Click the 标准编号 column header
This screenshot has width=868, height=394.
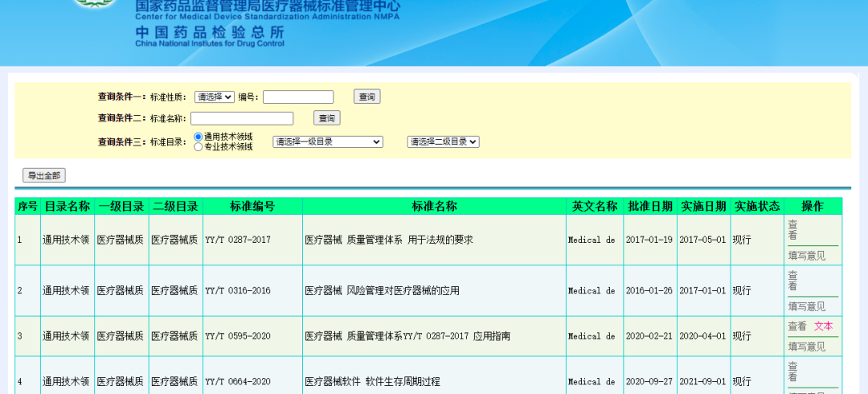tap(252, 206)
